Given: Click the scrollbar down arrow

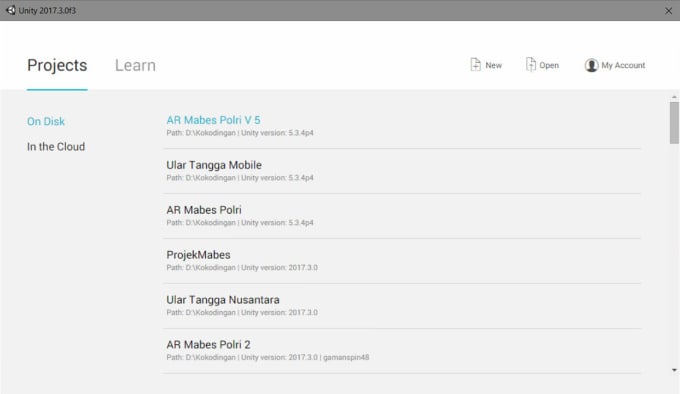Looking at the screenshot, I should pyautogui.click(x=674, y=370).
